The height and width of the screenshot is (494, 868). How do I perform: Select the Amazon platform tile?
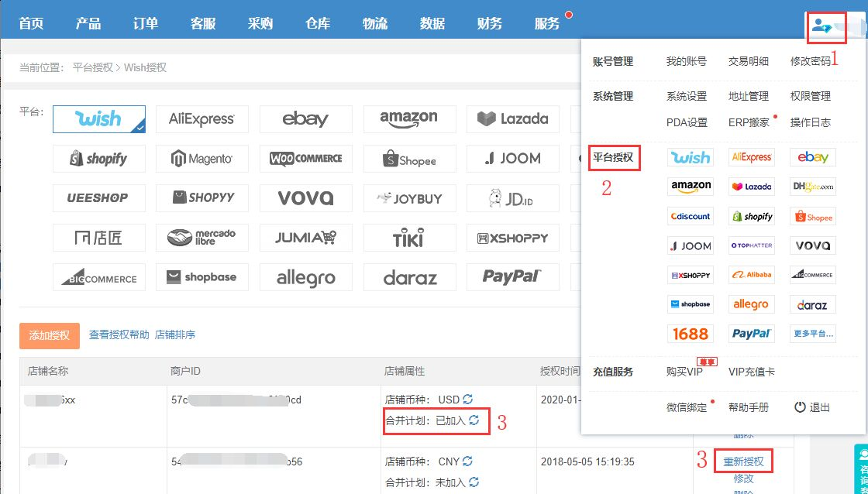coord(410,119)
